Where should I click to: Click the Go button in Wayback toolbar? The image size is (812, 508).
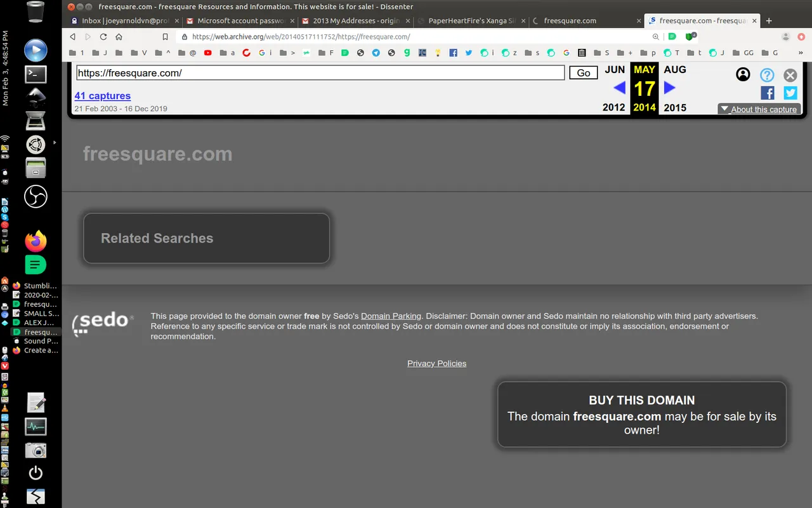584,73
